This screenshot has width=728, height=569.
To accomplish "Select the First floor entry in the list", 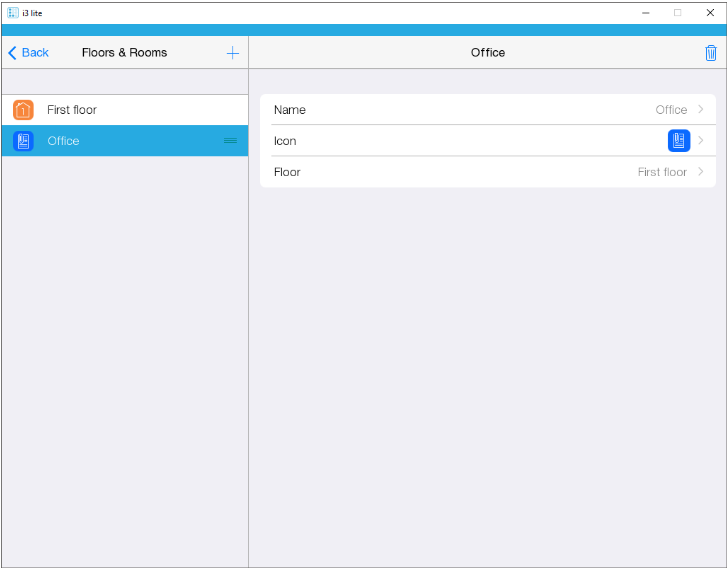I will coord(72,110).
